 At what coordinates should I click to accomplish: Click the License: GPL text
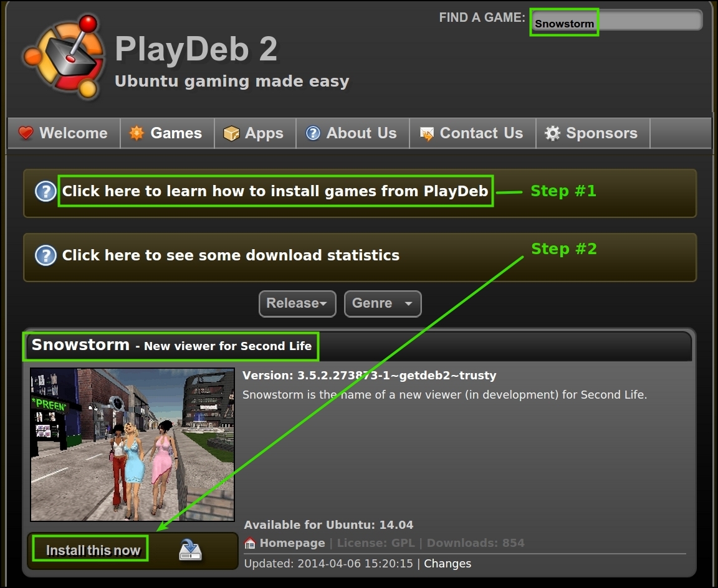376,543
